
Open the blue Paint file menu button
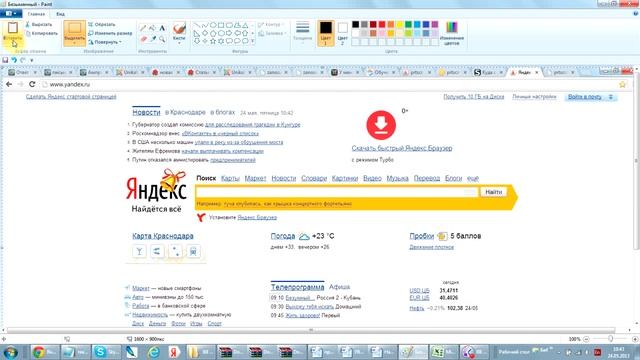click(x=11, y=13)
